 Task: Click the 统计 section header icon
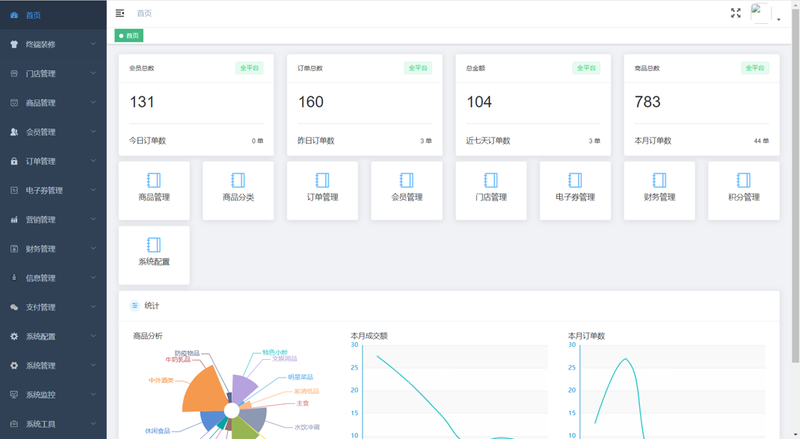click(x=135, y=306)
